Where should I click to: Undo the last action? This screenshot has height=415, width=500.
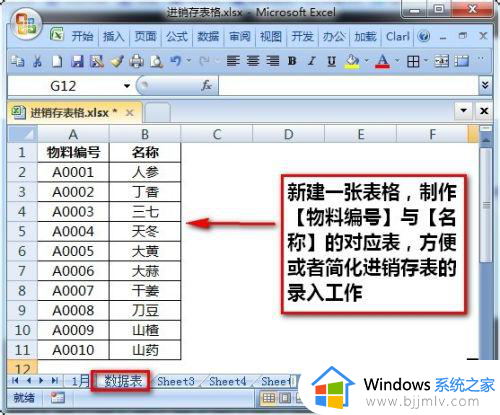176,61
